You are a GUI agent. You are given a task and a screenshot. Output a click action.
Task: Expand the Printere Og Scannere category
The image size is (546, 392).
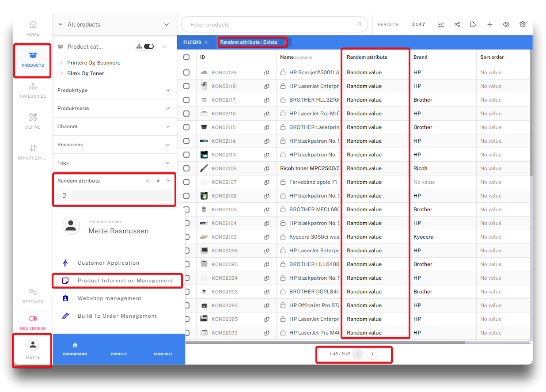point(61,63)
